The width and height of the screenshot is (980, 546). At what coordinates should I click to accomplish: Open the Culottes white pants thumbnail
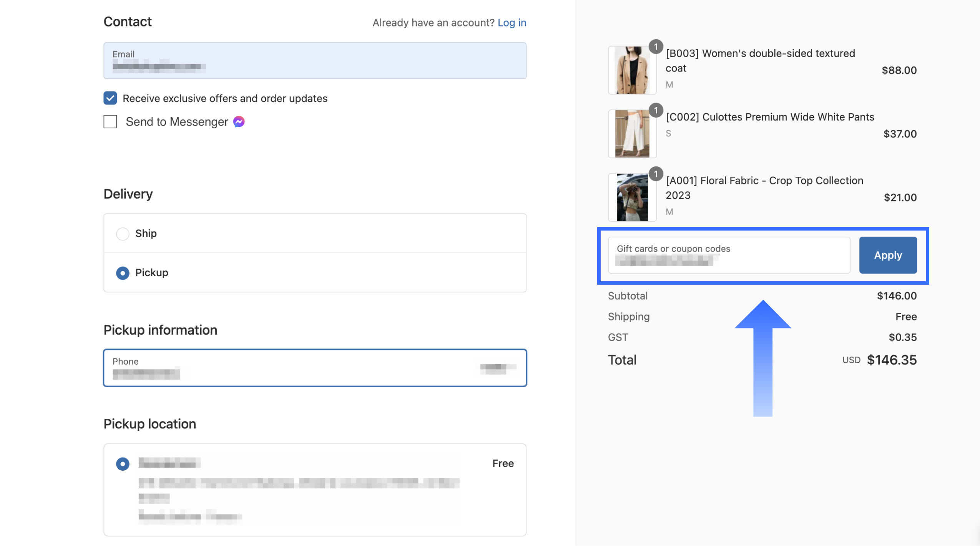coord(632,134)
